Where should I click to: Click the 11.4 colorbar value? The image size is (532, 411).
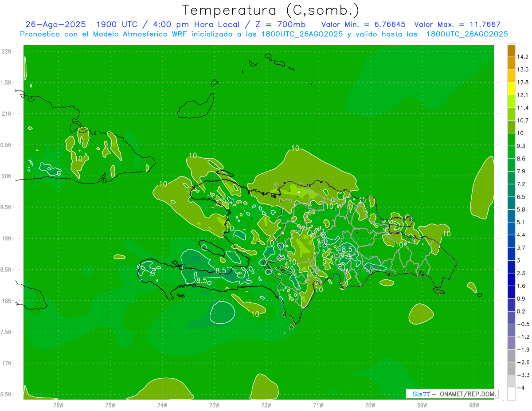(x=522, y=108)
